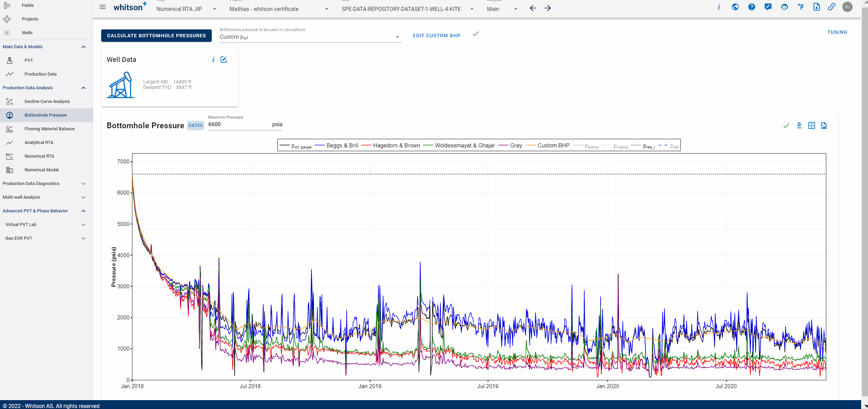
Task: Save chart as image file icon
Action: [x=824, y=126]
